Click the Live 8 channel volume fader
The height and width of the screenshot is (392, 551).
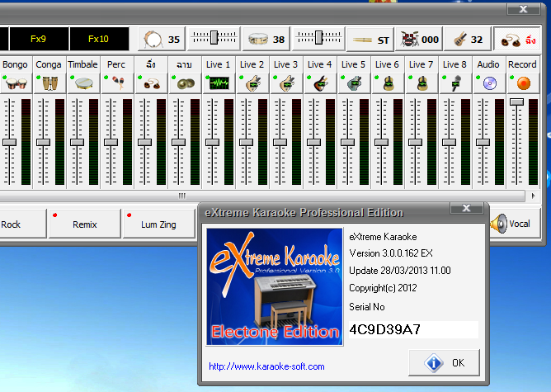(449, 143)
